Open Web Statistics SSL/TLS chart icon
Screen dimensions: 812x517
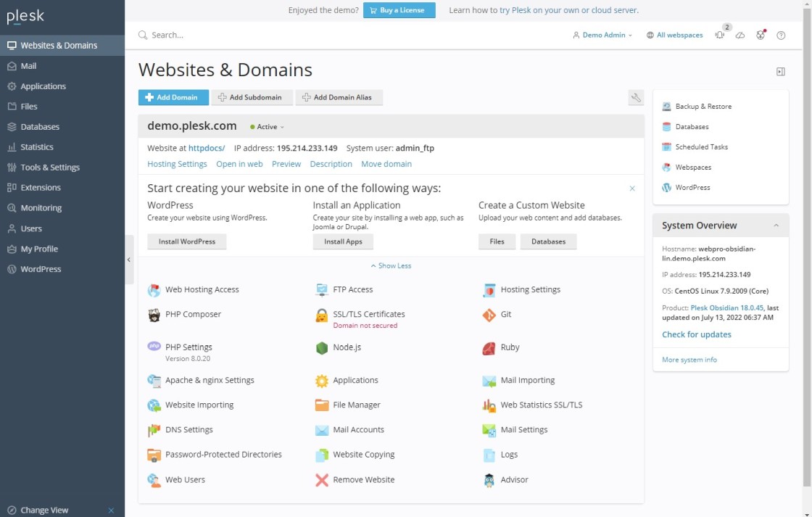pyautogui.click(x=489, y=405)
